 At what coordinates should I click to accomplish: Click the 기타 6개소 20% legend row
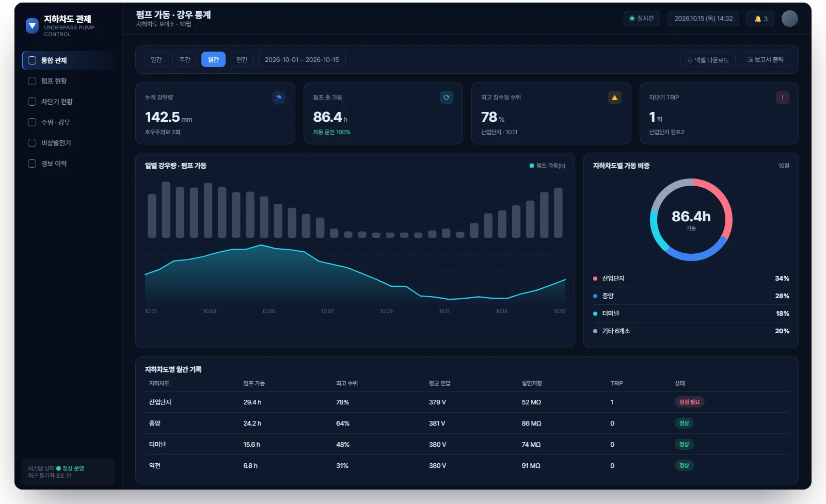691,331
